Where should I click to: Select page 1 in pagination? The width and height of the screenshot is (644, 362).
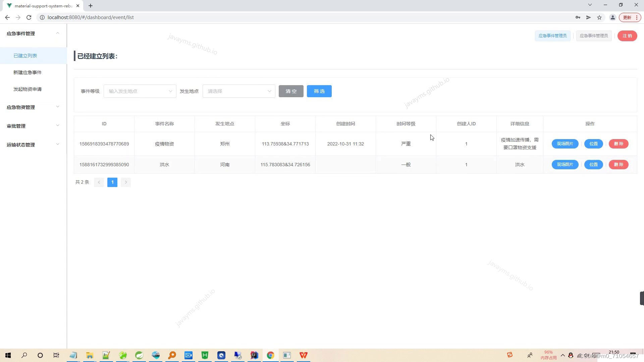[112, 182]
